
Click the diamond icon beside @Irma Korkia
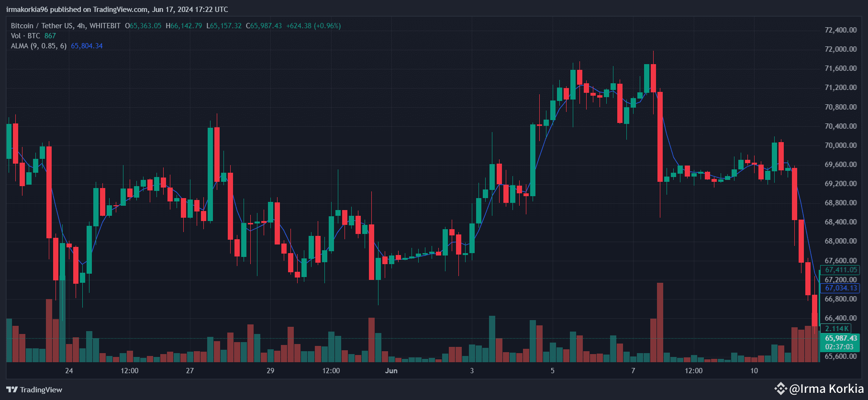click(781, 389)
